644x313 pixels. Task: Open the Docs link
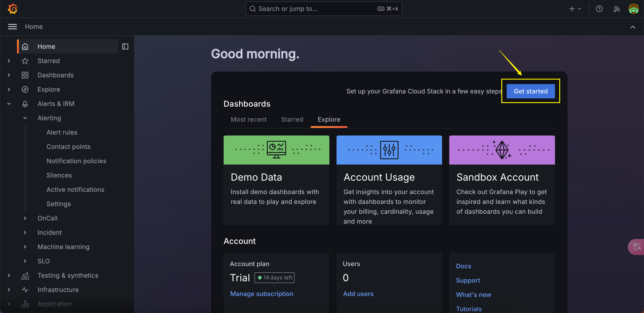[x=464, y=266]
